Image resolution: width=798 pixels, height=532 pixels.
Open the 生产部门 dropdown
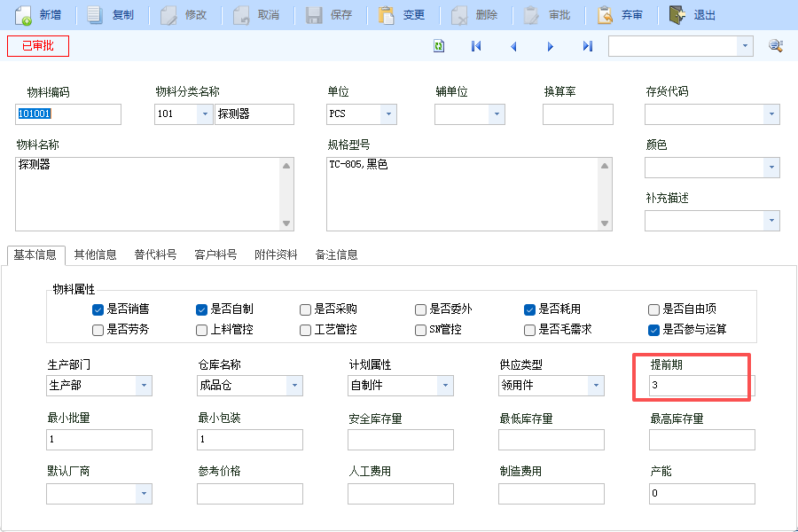click(144, 386)
